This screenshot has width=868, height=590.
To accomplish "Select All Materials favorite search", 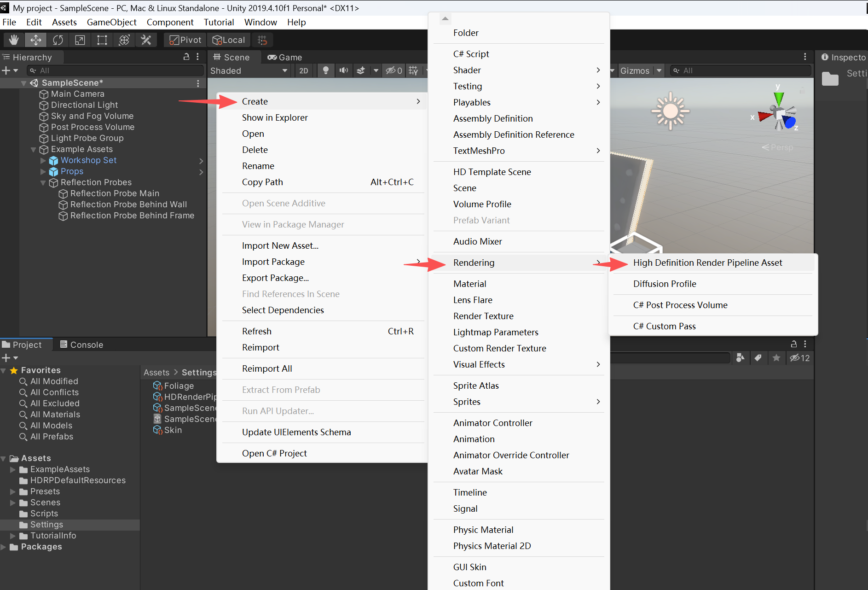I will pos(55,415).
